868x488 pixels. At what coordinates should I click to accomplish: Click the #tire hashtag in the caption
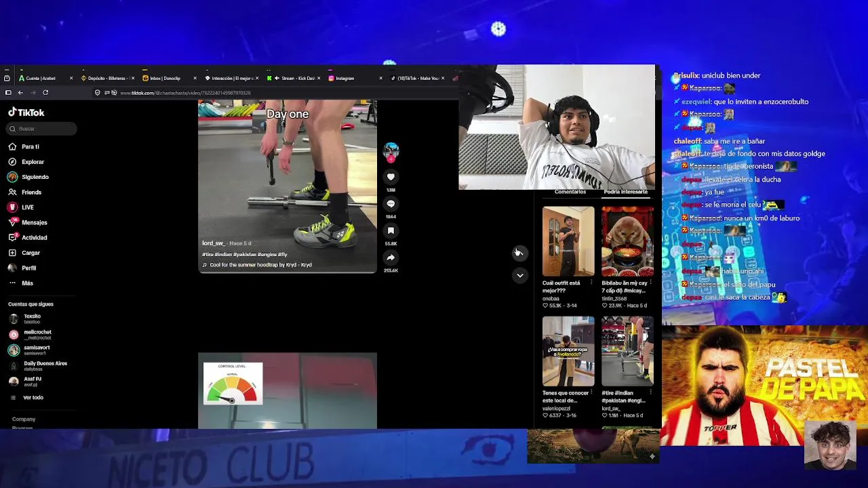208,255
